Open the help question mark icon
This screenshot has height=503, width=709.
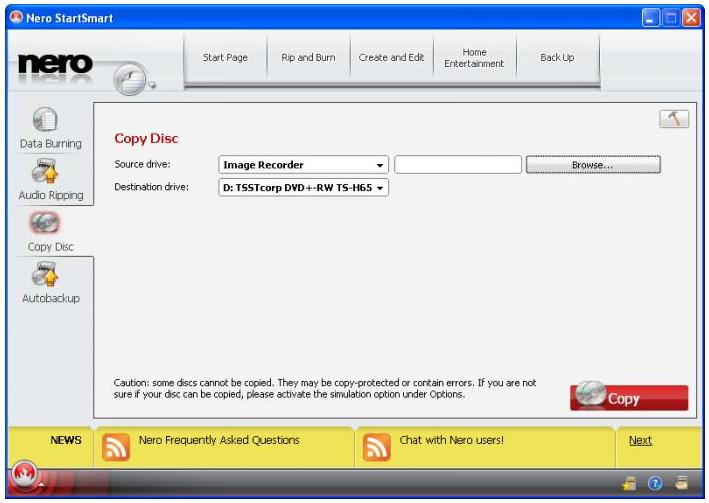(x=655, y=484)
